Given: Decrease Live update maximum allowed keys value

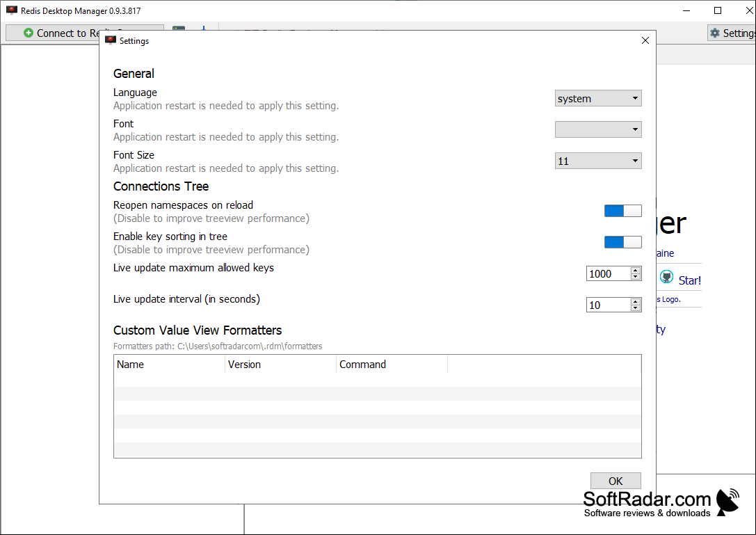Looking at the screenshot, I should click(x=636, y=277).
